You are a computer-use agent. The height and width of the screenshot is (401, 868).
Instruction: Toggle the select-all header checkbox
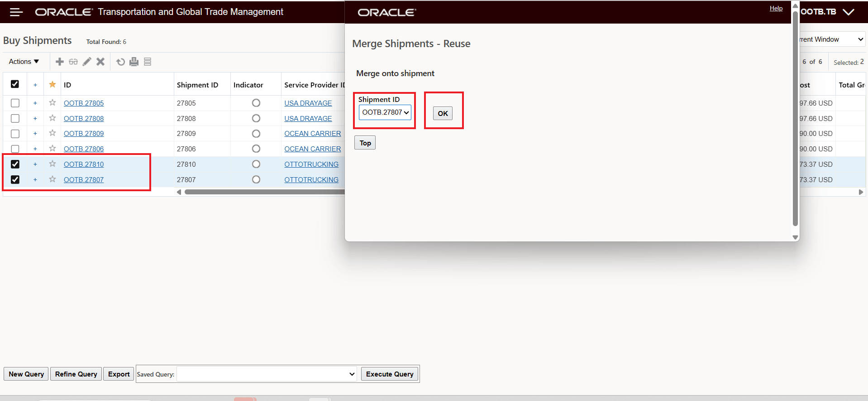[x=15, y=84]
